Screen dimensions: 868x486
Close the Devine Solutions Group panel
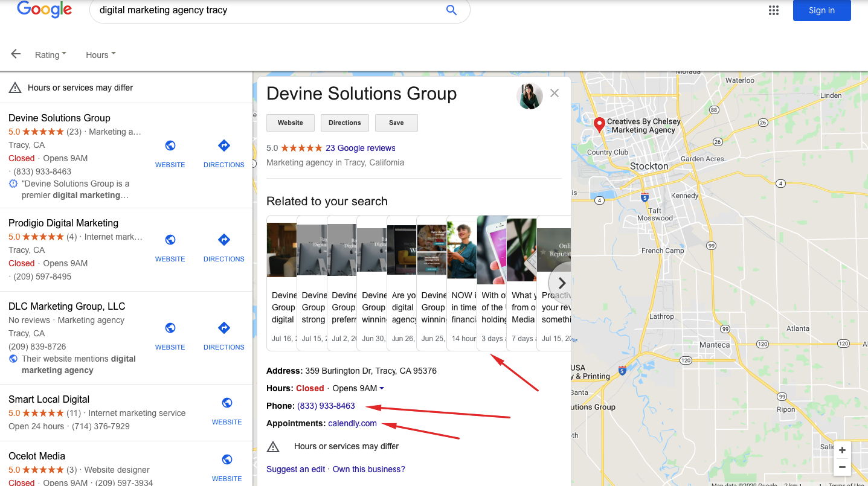555,93
